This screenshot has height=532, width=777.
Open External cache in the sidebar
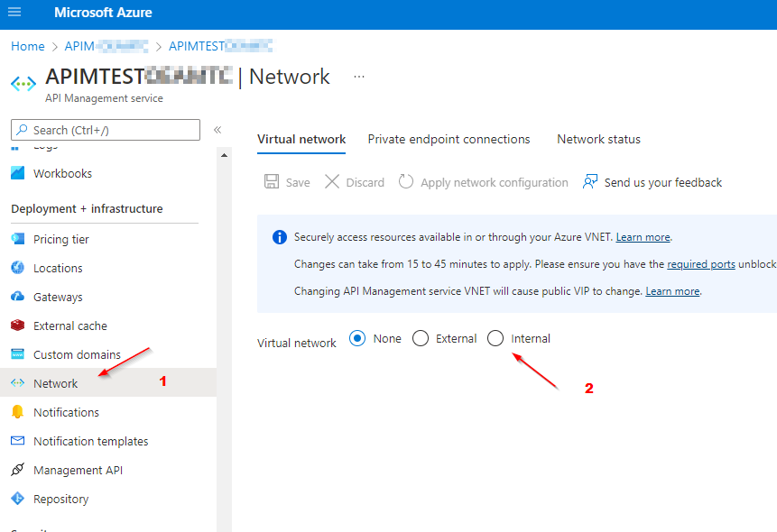(70, 326)
